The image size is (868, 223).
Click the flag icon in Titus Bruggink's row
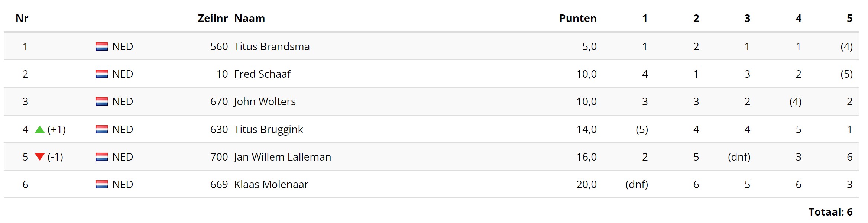[101, 129]
